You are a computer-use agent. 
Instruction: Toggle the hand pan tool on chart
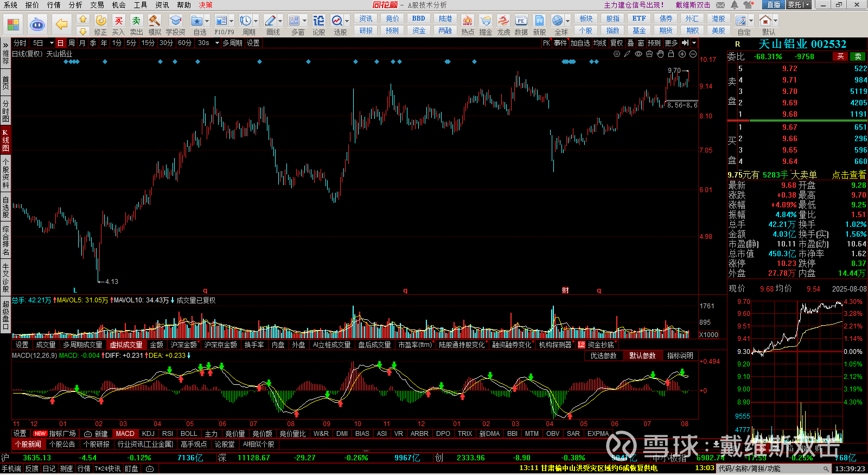click(660, 54)
